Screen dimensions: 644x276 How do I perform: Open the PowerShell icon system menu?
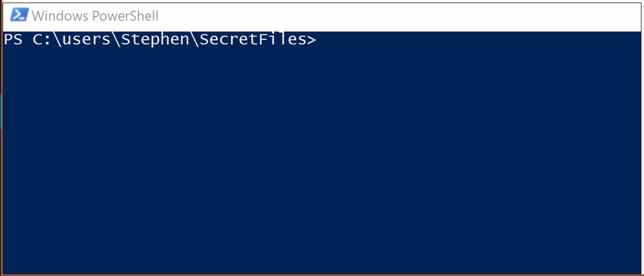tap(19, 16)
